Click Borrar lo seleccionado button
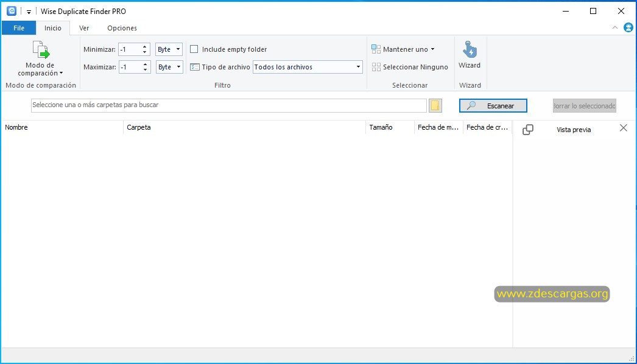 click(584, 106)
